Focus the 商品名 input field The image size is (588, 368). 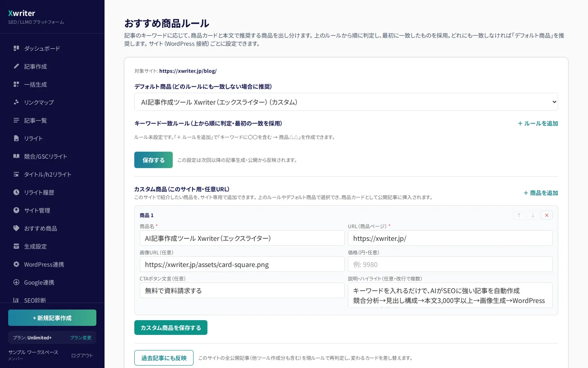pos(242,238)
